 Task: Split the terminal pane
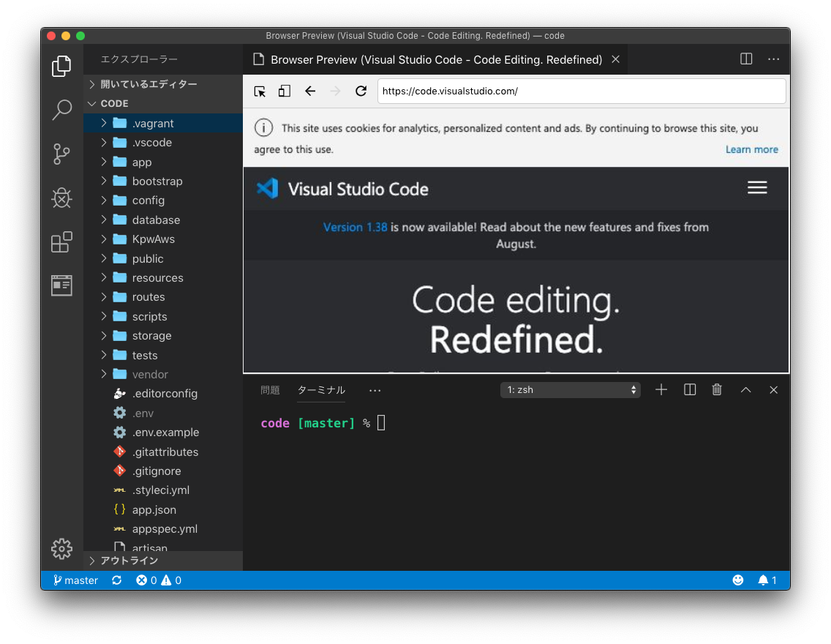pyautogui.click(x=690, y=390)
